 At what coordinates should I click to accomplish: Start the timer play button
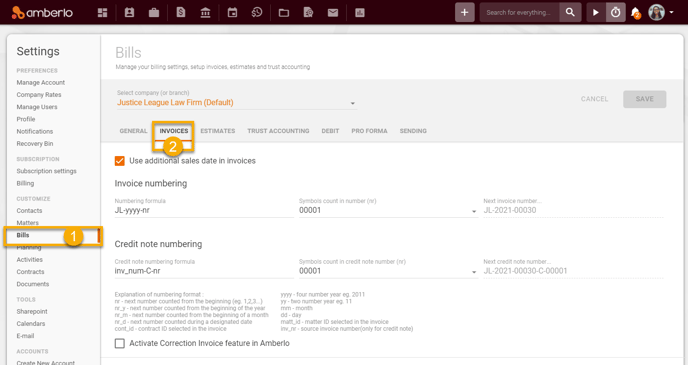click(x=596, y=12)
